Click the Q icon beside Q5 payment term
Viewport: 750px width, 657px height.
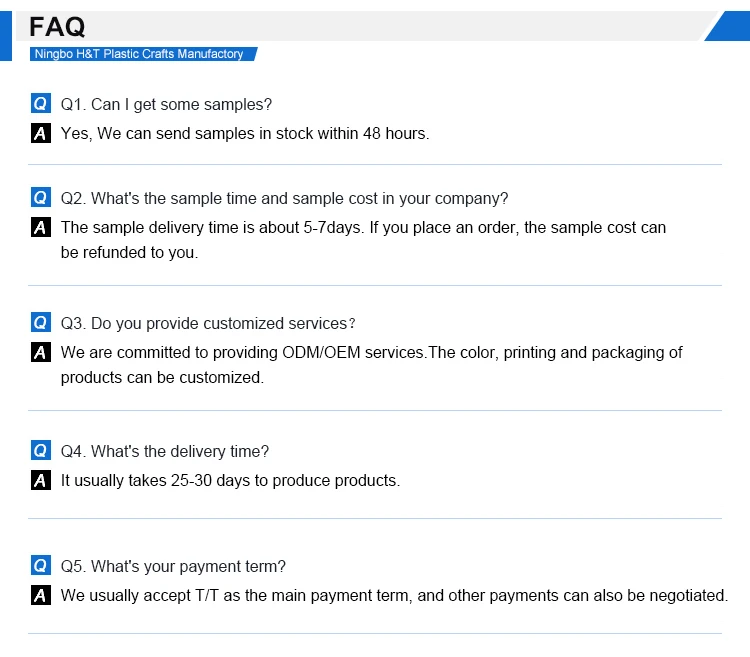click(x=40, y=566)
